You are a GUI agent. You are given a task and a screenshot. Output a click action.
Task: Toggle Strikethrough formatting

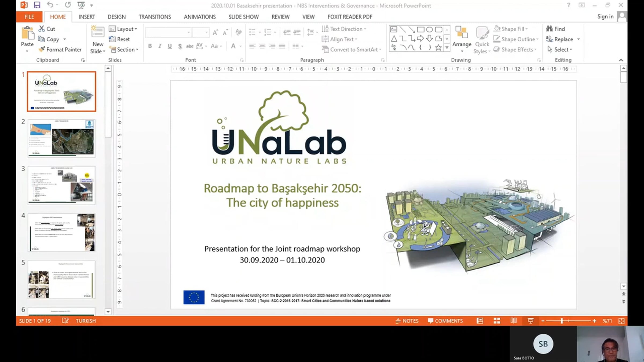[190, 46]
